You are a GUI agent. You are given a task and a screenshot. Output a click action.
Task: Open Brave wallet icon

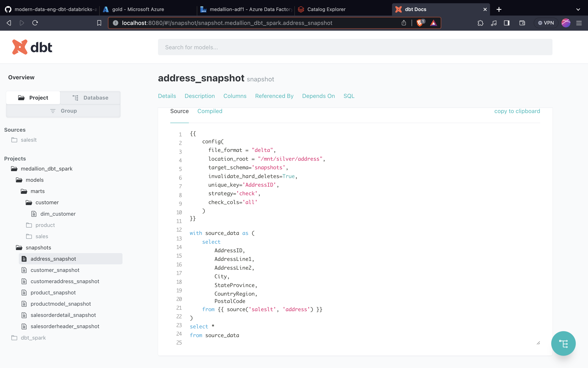pyautogui.click(x=522, y=23)
